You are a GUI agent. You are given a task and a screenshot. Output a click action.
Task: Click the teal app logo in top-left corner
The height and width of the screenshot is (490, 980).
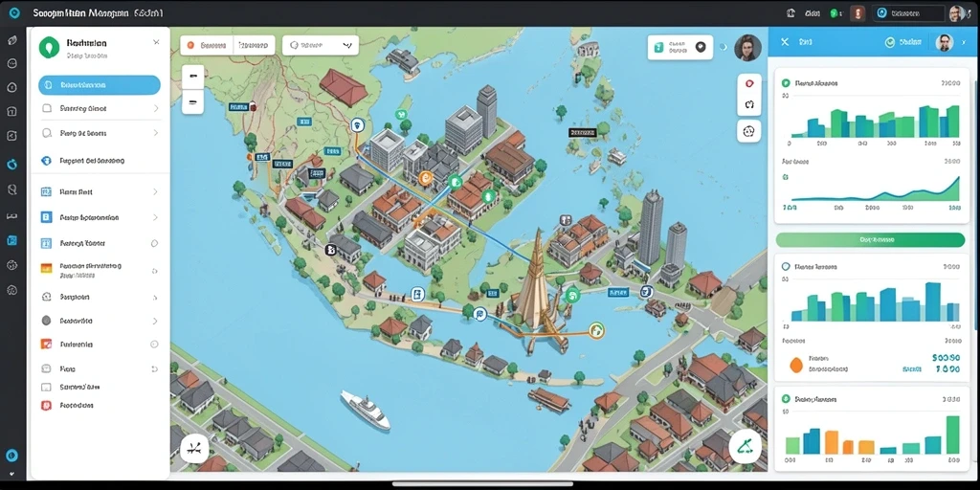(14, 13)
